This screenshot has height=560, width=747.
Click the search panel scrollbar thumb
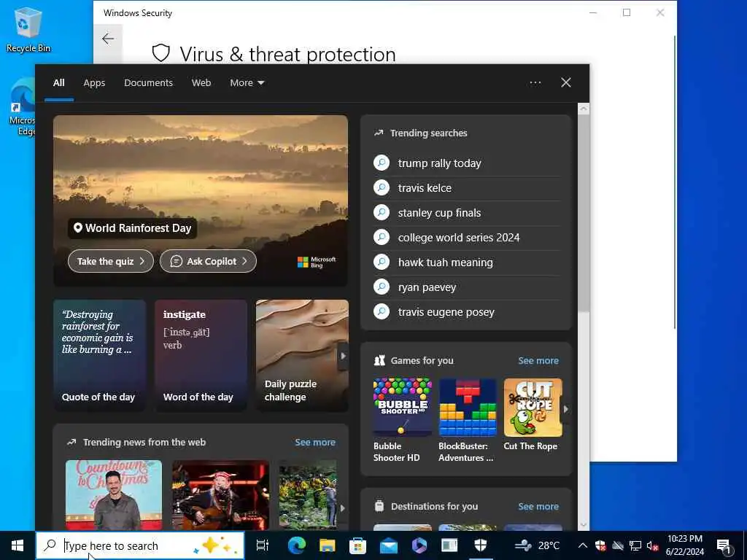click(x=584, y=212)
